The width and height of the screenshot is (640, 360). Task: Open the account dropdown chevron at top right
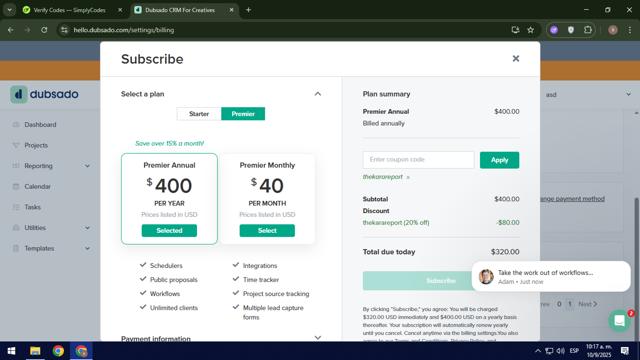click(x=628, y=94)
